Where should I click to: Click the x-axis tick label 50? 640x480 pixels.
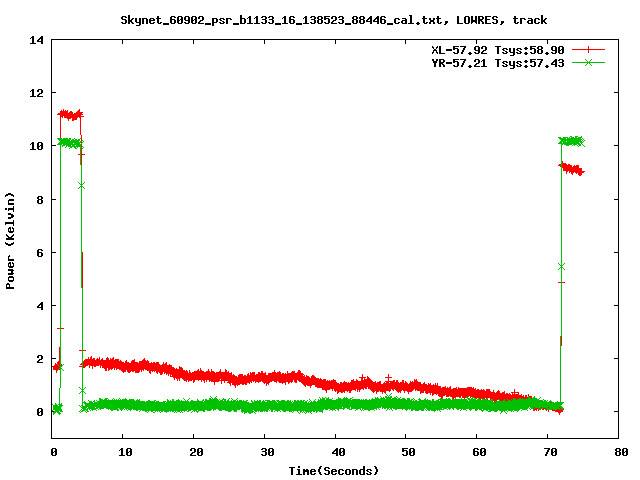(408, 452)
